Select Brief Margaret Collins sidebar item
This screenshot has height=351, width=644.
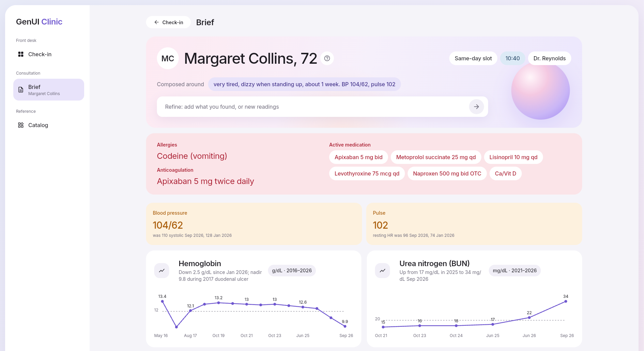pyautogui.click(x=49, y=90)
